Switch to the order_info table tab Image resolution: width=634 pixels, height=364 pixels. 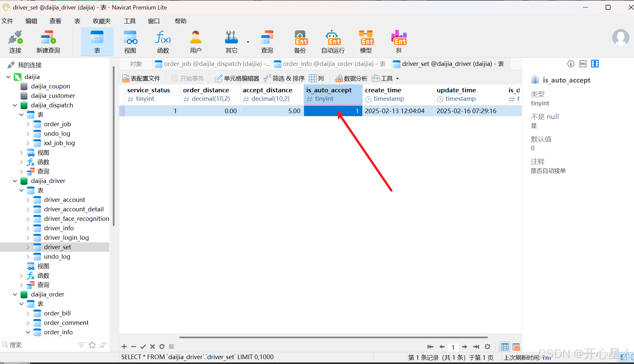click(x=330, y=64)
